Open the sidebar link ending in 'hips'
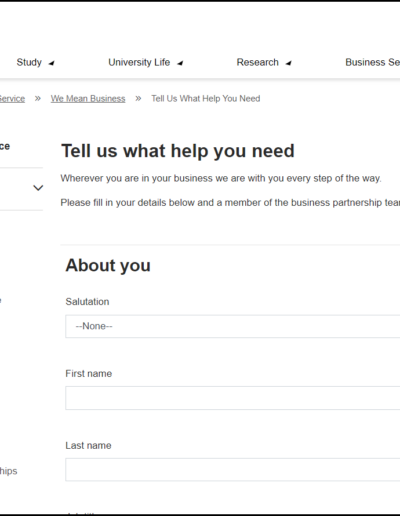 point(8,471)
